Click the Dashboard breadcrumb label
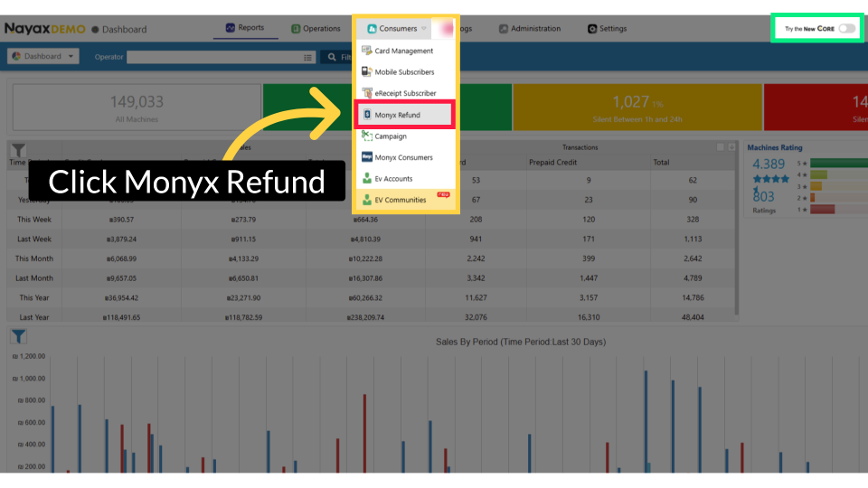The height and width of the screenshot is (488, 868). coord(125,29)
